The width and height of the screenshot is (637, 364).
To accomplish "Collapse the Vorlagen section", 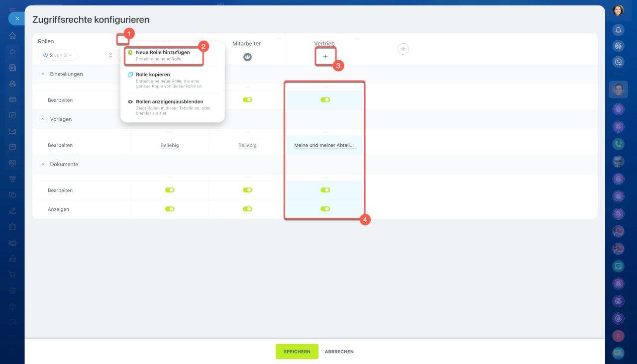I will click(x=42, y=119).
